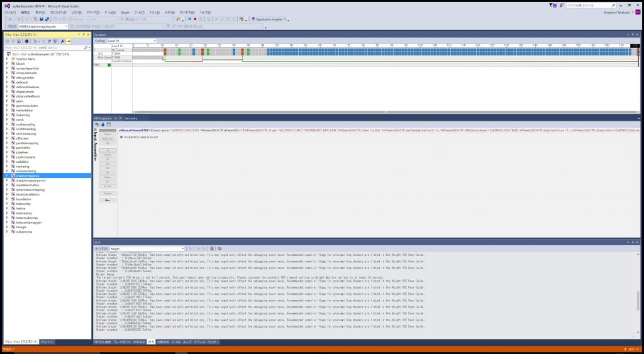Click the window layout icon in API Inspector toolbar
The height and width of the screenshot is (354, 644).
click(108, 124)
